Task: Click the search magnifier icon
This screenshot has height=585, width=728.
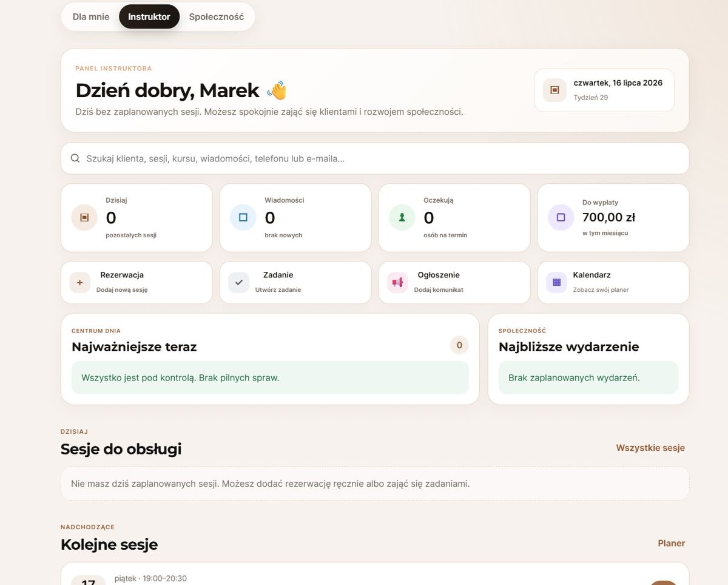Action: pos(75,158)
